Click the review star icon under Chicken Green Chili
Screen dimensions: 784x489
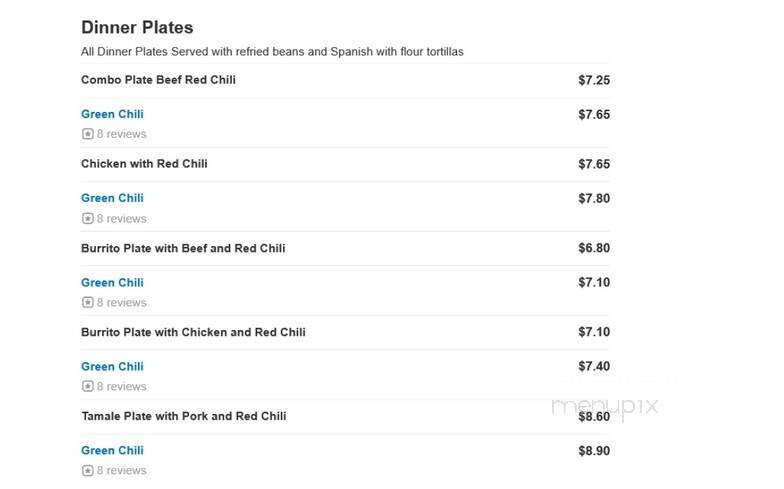coord(88,218)
